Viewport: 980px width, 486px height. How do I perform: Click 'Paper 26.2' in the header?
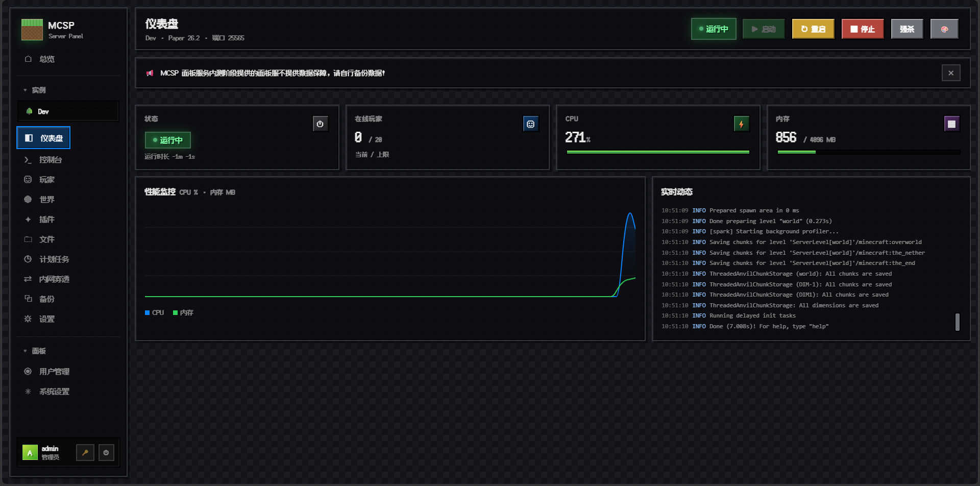coord(184,38)
